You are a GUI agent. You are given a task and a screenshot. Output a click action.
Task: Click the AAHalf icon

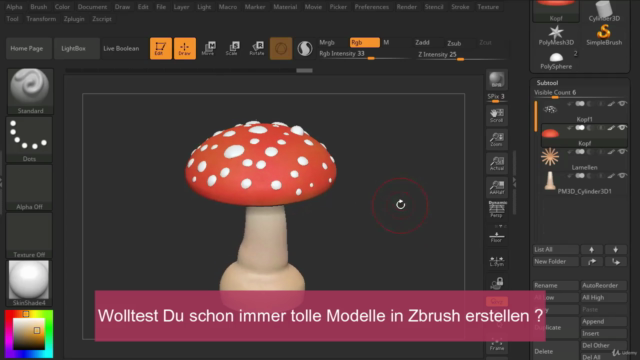tap(497, 187)
